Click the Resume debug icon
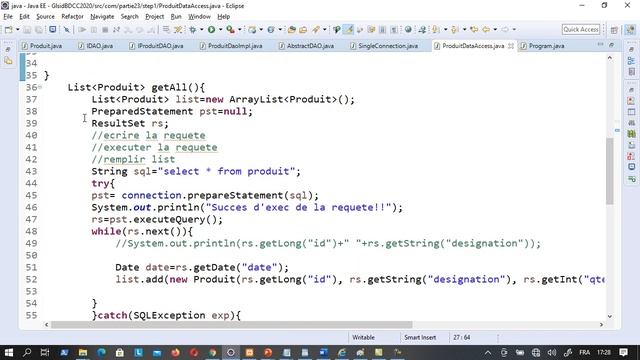The image size is (640, 360). tap(82, 30)
